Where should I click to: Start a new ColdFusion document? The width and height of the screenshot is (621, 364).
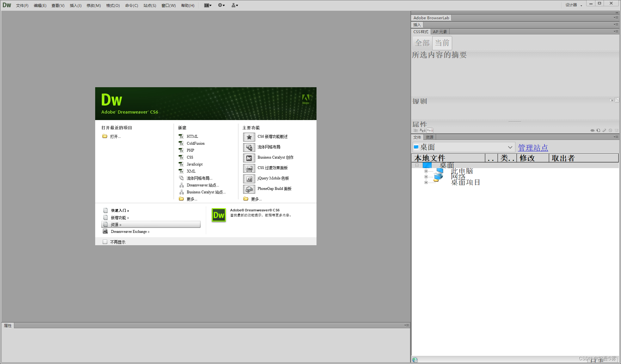pyautogui.click(x=195, y=143)
